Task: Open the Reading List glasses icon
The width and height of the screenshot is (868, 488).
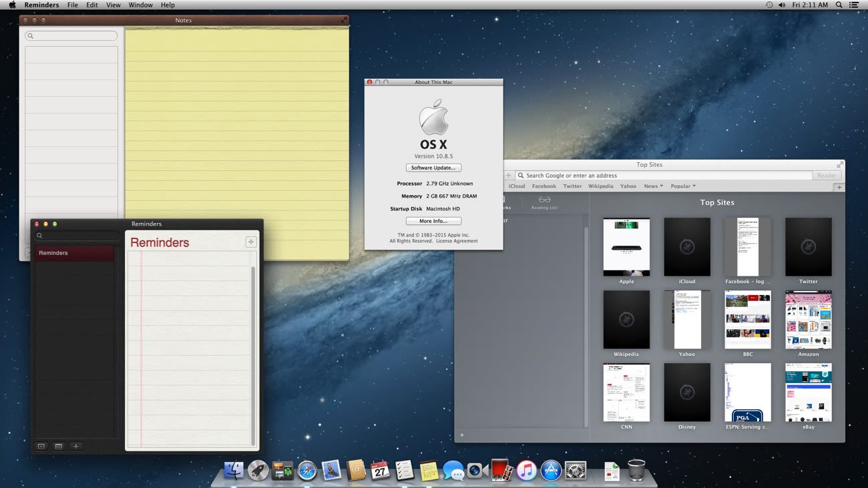Action: click(x=544, y=200)
